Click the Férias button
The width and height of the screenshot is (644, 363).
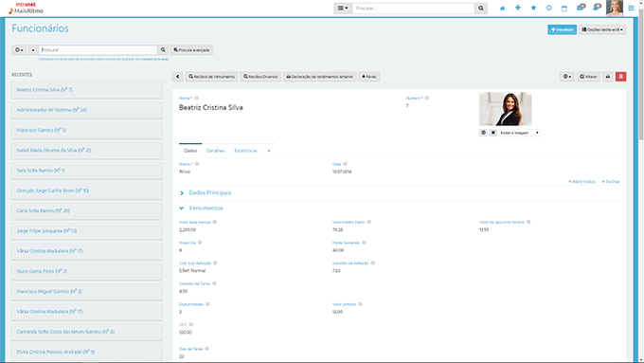pos(368,77)
